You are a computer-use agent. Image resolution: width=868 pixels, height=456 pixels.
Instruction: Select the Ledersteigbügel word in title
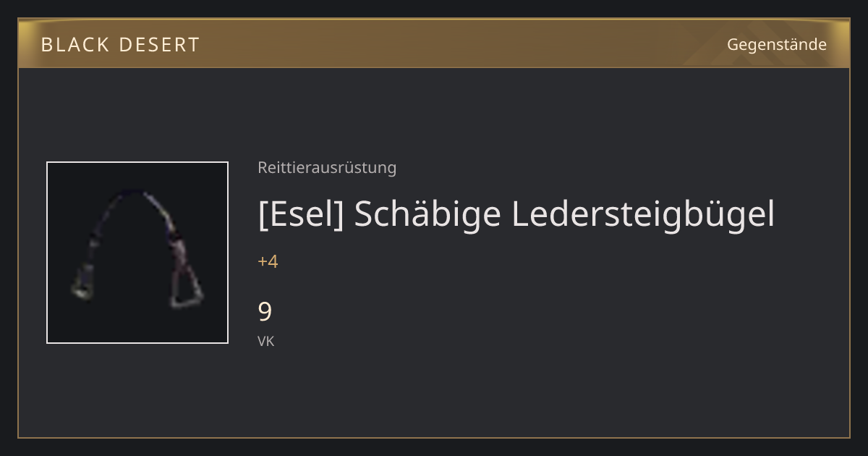point(643,214)
